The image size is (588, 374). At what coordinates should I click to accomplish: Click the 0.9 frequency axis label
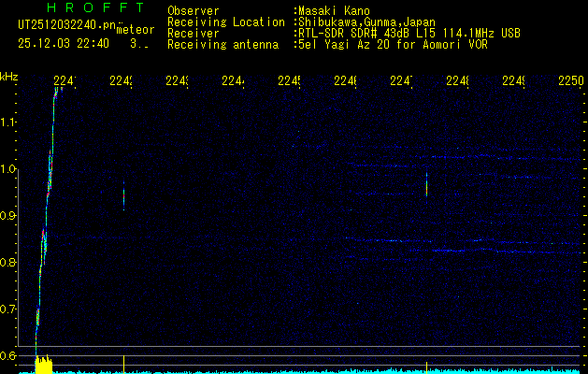tap(7, 216)
